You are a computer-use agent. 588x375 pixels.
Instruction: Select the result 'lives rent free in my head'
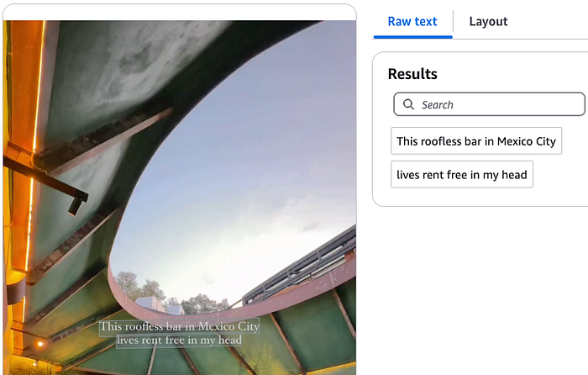pos(462,174)
